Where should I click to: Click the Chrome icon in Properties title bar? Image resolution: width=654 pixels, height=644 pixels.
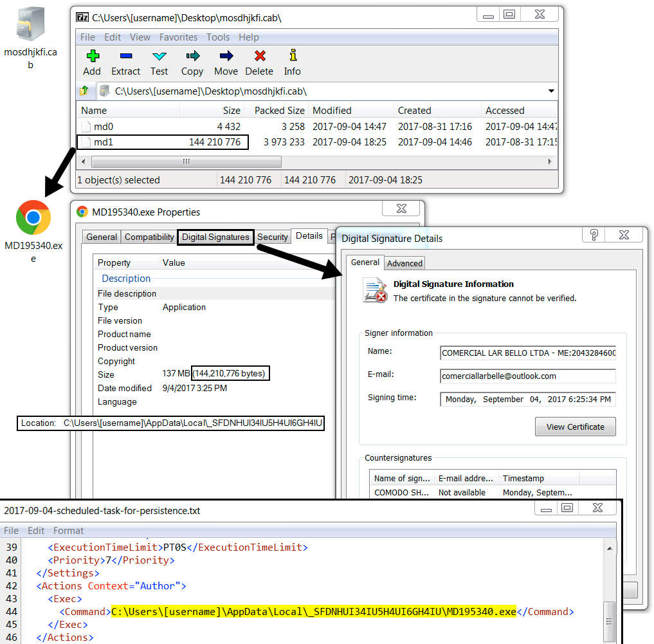click(x=82, y=212)
